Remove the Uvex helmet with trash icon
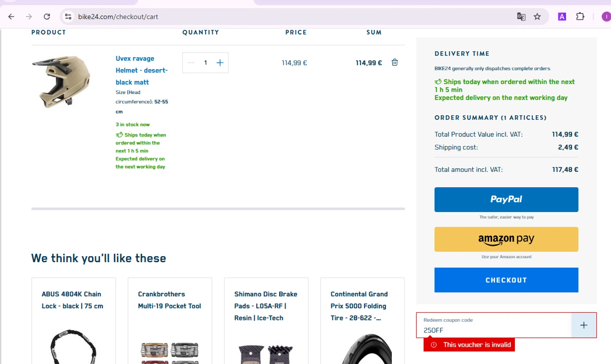 pyautogui.click(x=395, y=62)
